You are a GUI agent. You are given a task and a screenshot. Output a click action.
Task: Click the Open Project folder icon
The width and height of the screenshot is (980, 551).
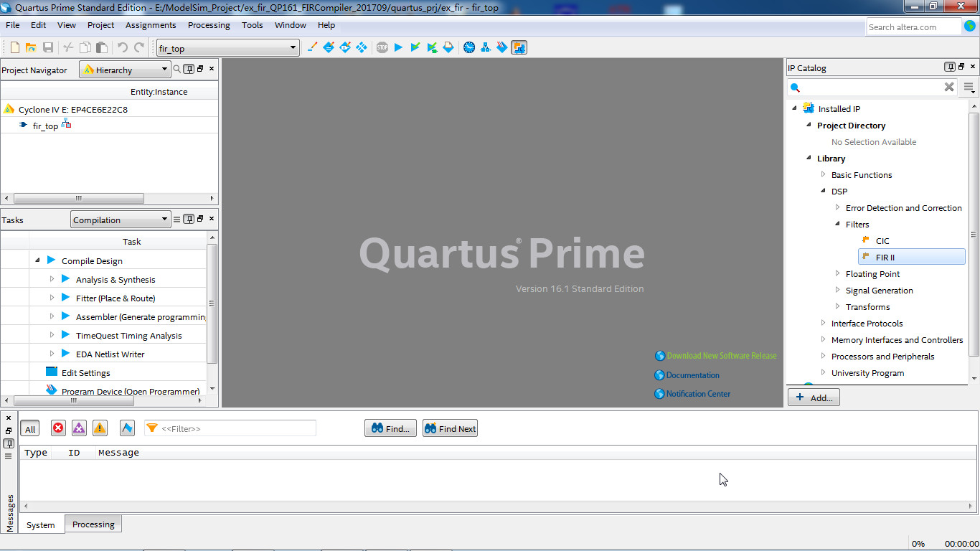tap(31, 47)
